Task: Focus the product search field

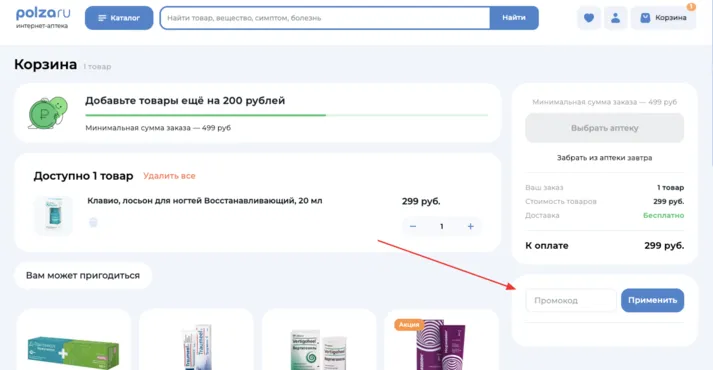Action: [x=325, y=18]
